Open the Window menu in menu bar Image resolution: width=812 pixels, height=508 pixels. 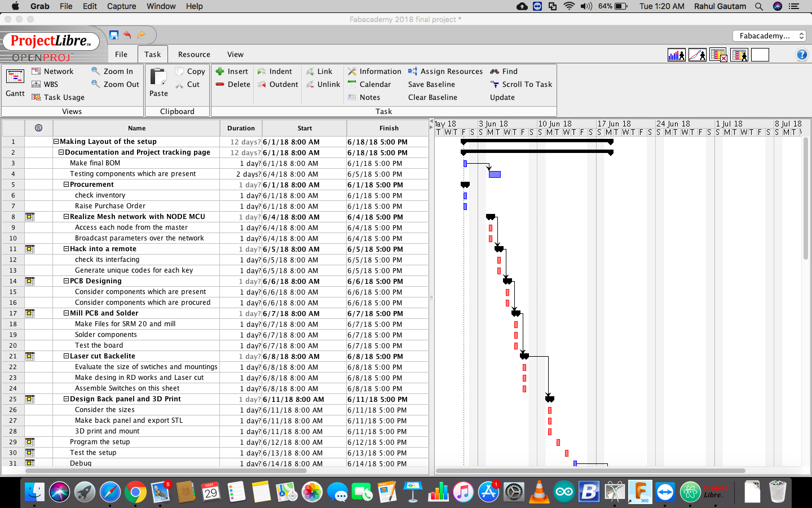tap(161, 6)
